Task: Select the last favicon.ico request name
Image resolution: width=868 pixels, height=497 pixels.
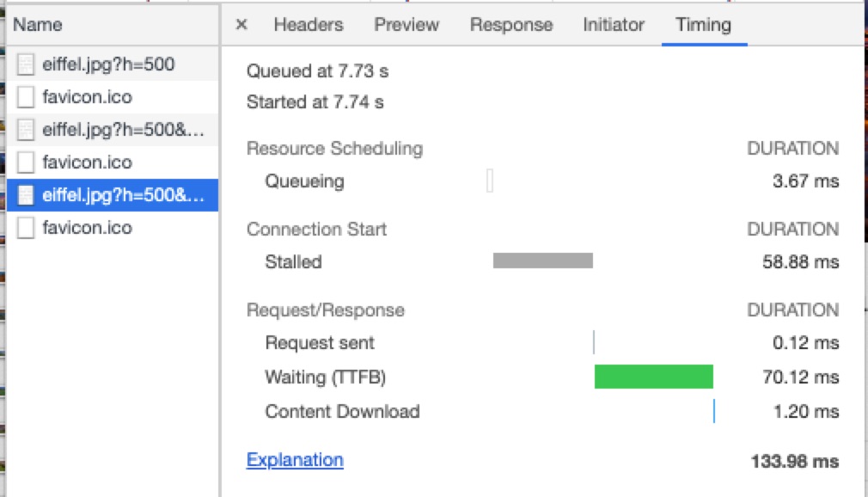Action: 87,228
